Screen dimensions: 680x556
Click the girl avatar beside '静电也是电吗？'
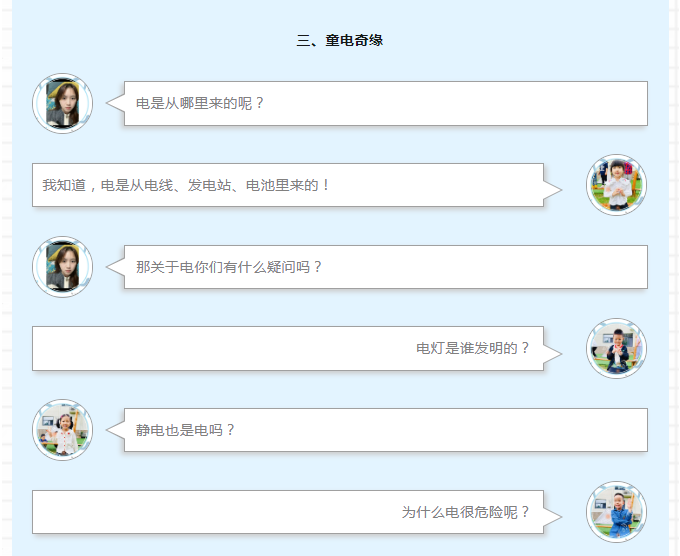pos(62,430)
